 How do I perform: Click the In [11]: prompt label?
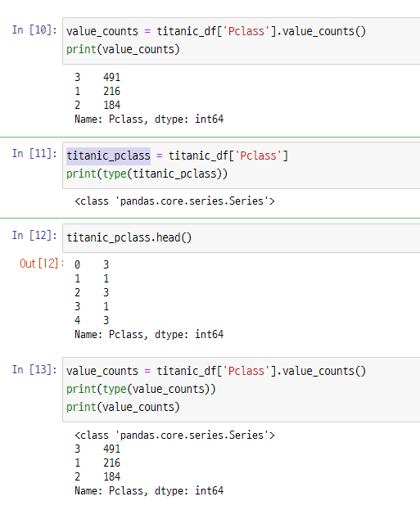pos(34,154)
